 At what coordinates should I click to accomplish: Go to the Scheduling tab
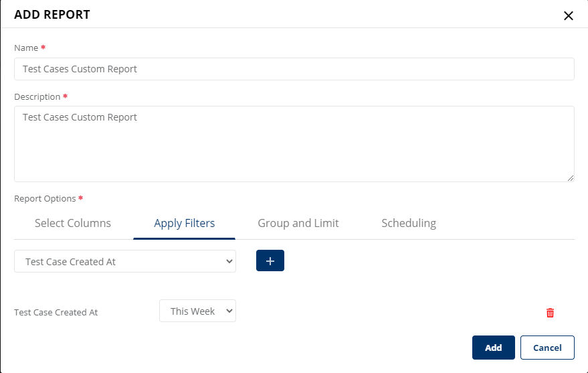[409, 223]
